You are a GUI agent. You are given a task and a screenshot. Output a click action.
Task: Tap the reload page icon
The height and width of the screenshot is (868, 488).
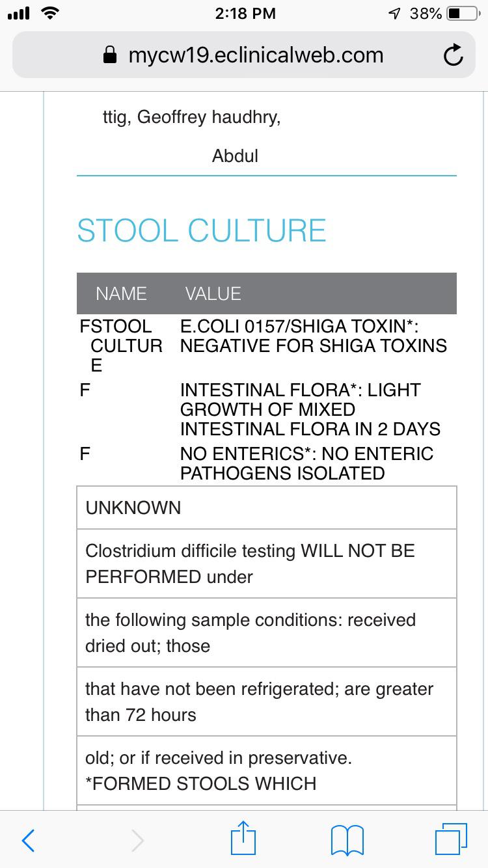click(454, 55)
